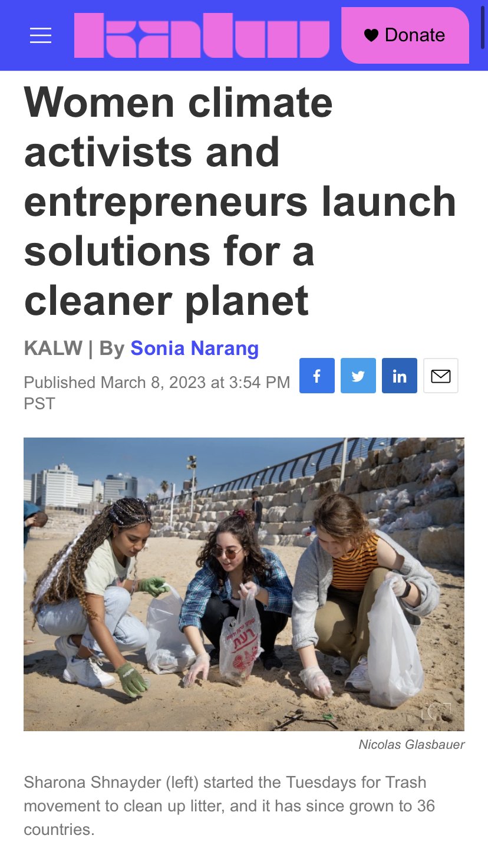Share the article on Facebook
Screen dimensions: 488x868
317,376
